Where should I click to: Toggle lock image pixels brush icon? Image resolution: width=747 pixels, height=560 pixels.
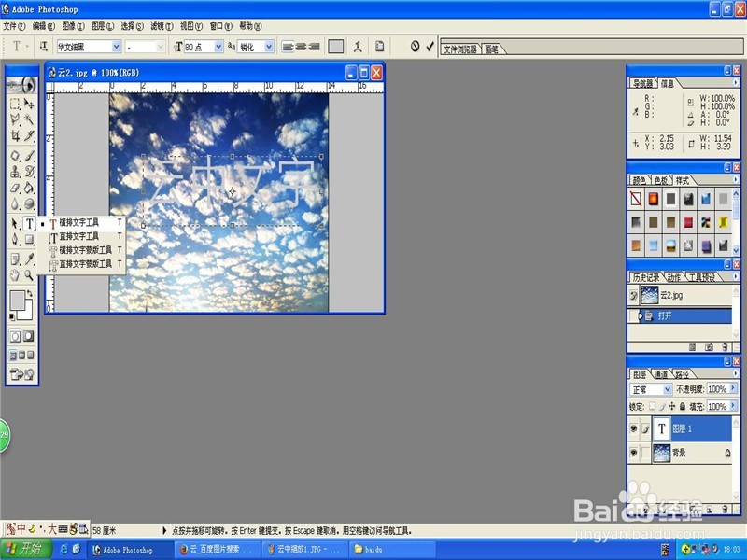pyautogui.click(x=662, y=406)
